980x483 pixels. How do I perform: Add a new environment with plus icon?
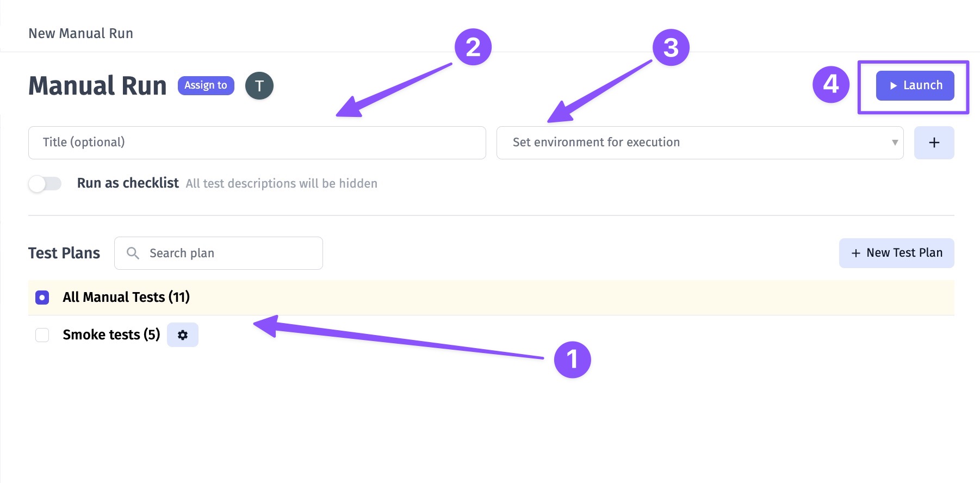934,143
